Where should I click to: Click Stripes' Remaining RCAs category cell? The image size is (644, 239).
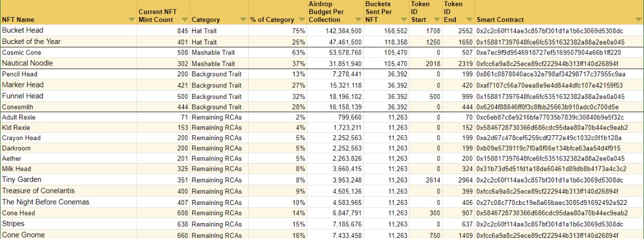tap(219, 224)
